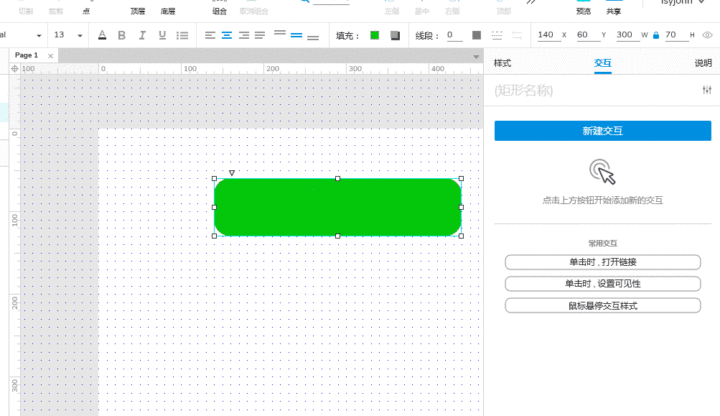This screenshot has width=720, height=416.
Task: Click the X position field
Action: (549, 35)
